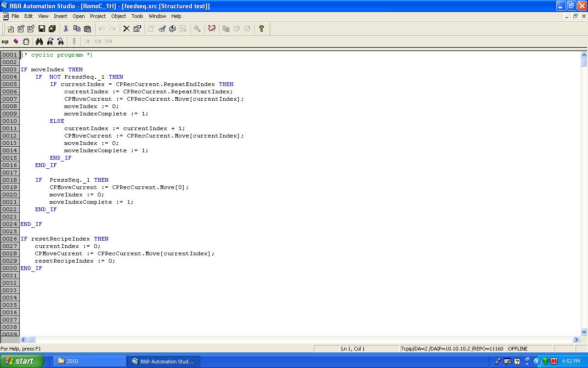Click the Windows Start button

coord(21,361)
